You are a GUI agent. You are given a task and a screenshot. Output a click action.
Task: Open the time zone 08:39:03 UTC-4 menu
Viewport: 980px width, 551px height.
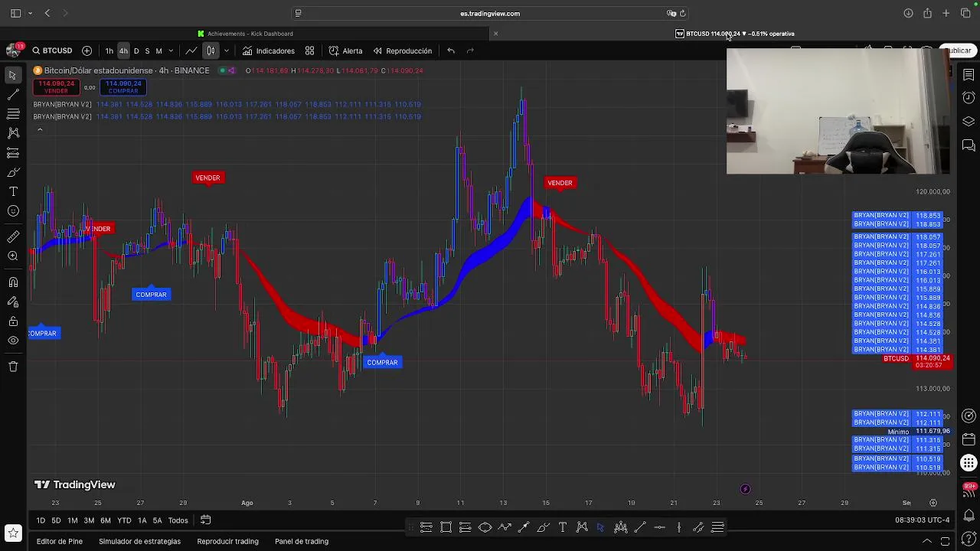coord(922,520)
